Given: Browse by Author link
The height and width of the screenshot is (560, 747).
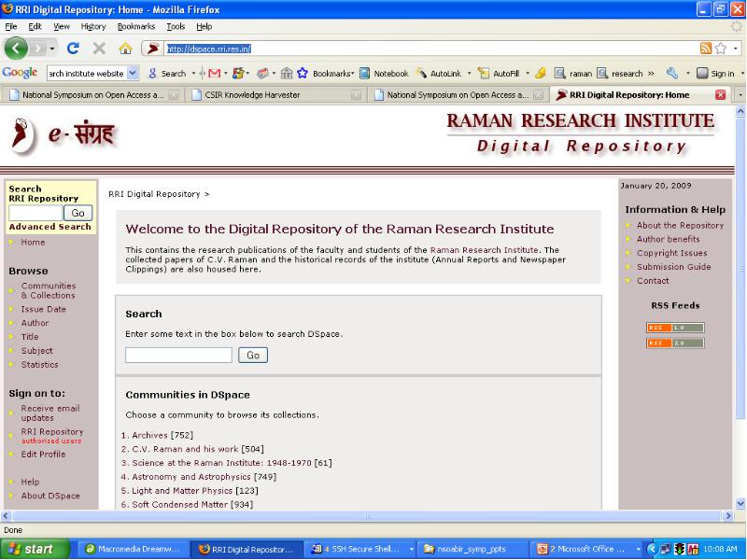Looking at the screenshot, I should [x=35, y=323].
